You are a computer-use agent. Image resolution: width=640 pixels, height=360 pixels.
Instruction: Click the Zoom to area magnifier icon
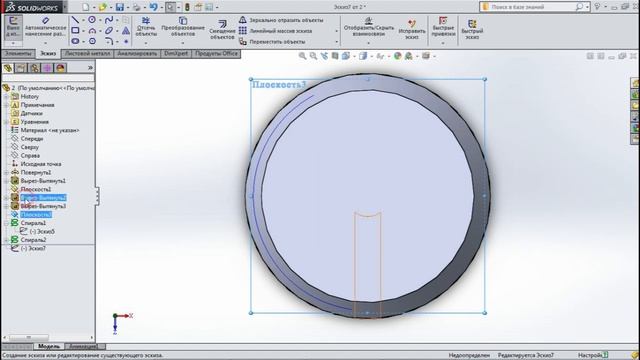pos(313,56)
